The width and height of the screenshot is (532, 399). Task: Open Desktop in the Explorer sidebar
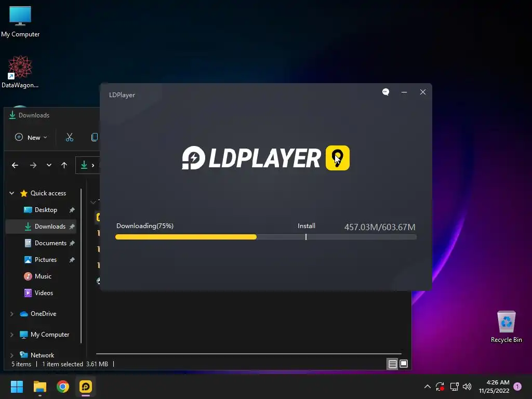46,210
